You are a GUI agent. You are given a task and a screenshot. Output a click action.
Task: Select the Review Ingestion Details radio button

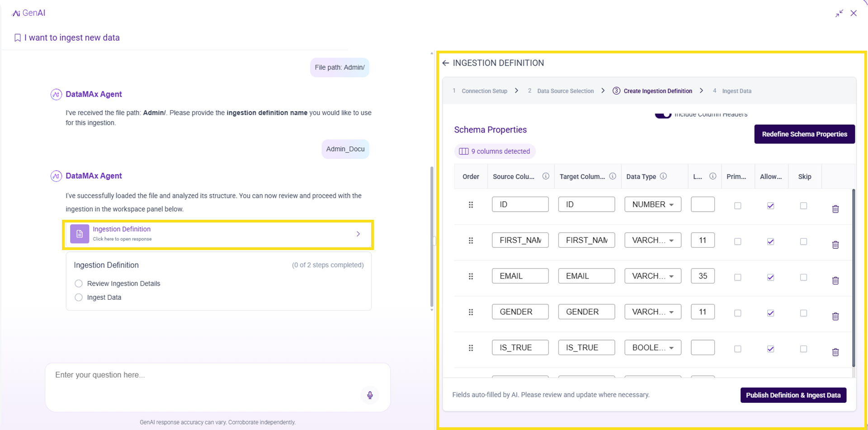[78, 284]
